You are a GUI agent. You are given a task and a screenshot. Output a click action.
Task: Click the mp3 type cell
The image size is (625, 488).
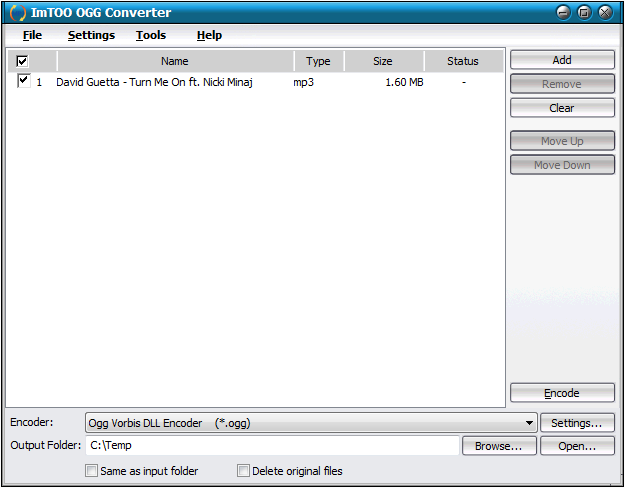(304, 83)
